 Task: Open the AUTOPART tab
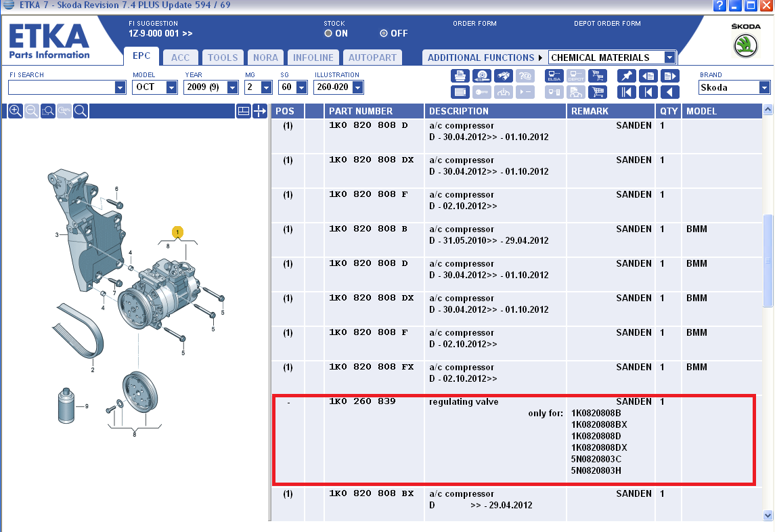pyautogui.click(x=372, y=58)
